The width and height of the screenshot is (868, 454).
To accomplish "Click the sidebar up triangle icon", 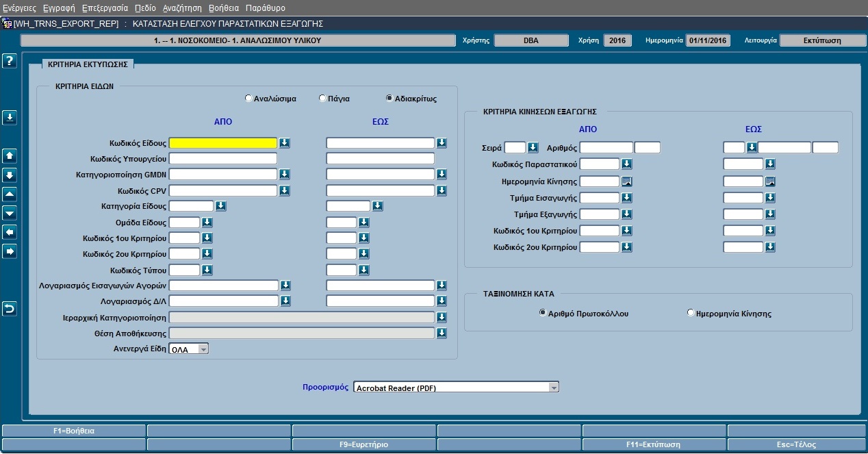I will coord(10,194).
